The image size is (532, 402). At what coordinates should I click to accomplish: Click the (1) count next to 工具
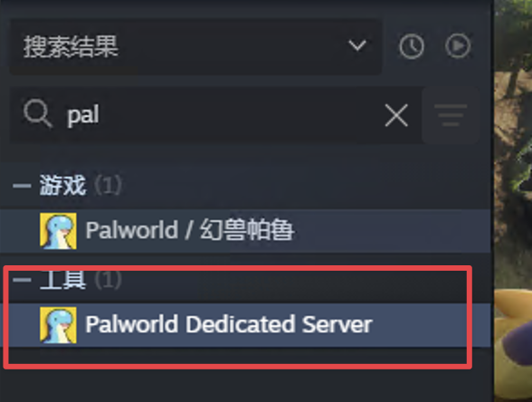click(108, 280)
